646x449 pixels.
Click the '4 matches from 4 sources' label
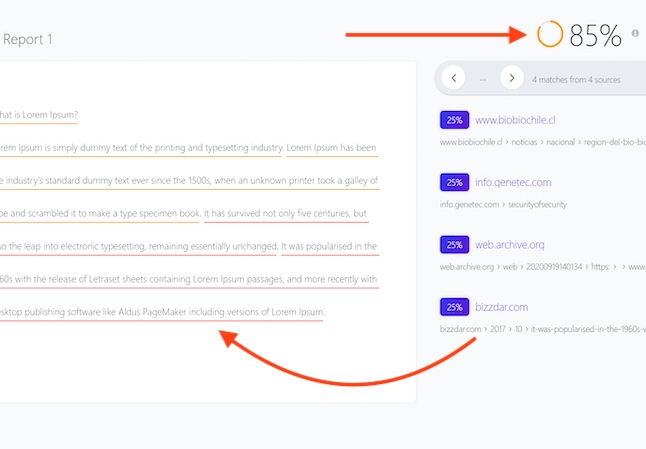click(x=576, y=78)
